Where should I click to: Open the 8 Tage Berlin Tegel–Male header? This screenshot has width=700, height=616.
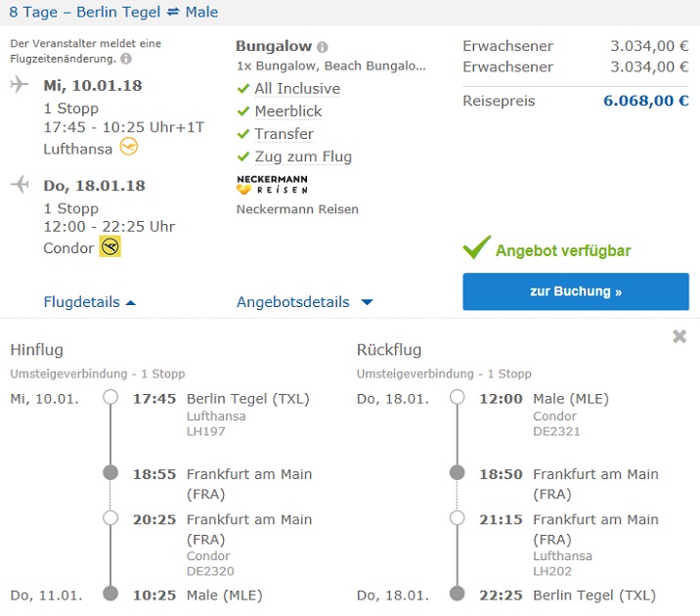point(113,13)
